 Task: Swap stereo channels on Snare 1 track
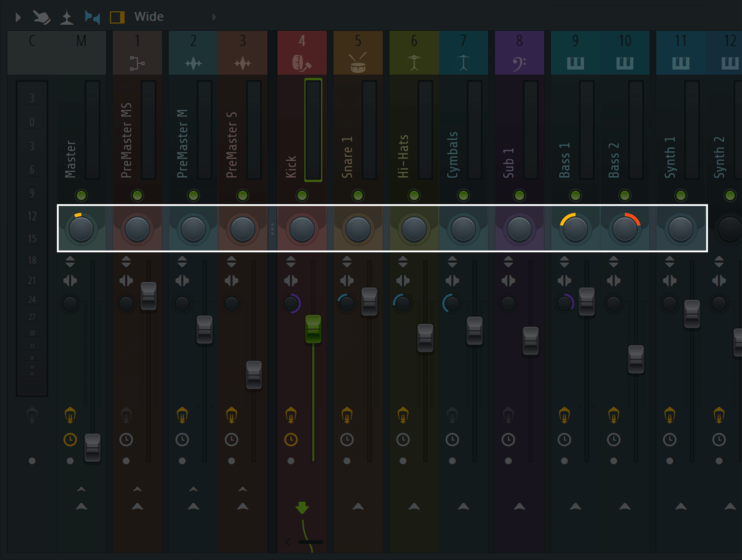[347, 281]
